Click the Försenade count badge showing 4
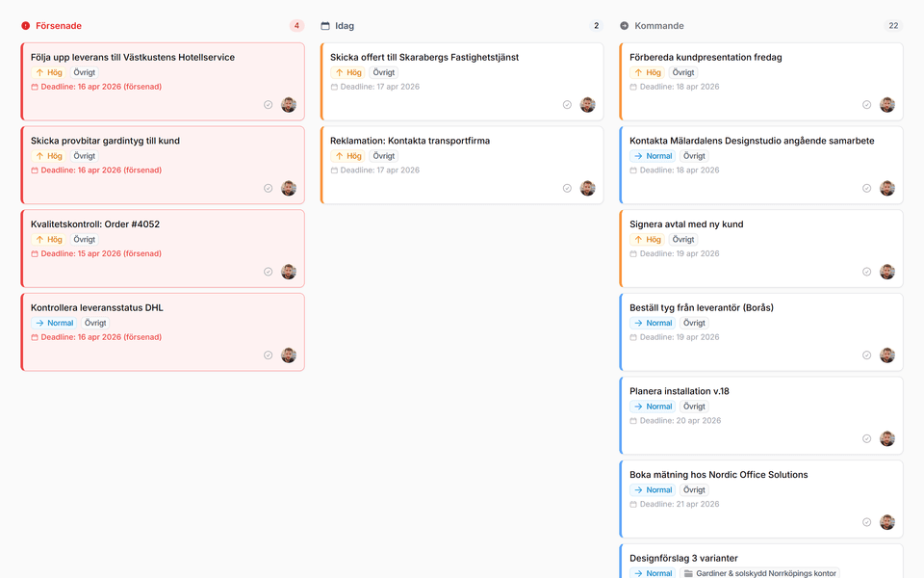This screenshot has width=924, height=578. pyautogui.click(x=296, y=26)
